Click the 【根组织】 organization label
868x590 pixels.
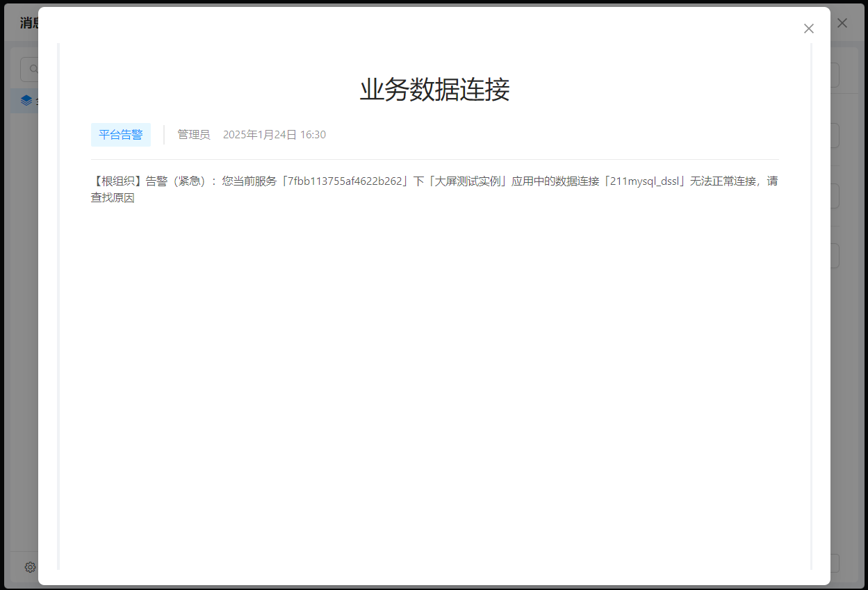117,181
